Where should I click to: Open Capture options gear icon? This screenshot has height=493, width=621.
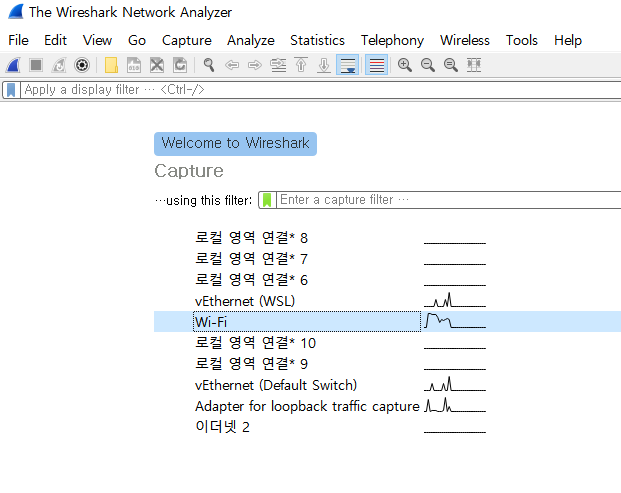pyautogui.click(x=82, y=65)
